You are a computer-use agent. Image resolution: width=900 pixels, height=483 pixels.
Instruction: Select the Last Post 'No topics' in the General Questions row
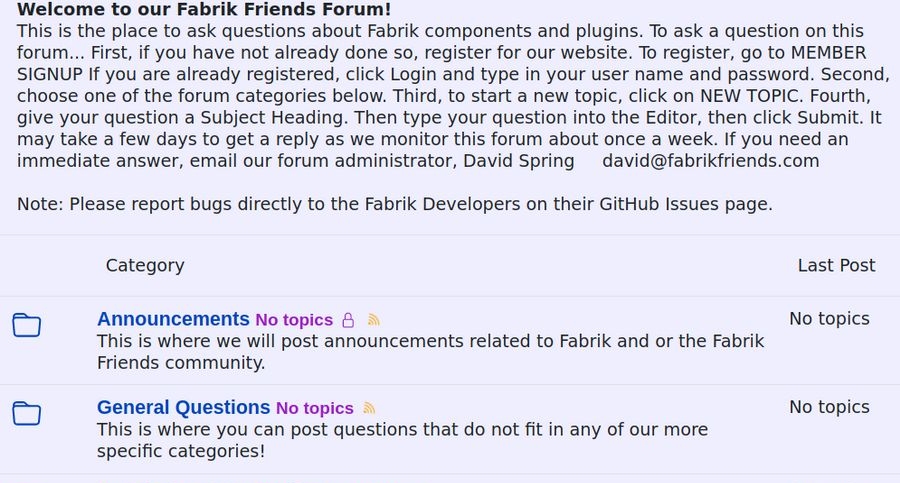pyautogui.click(x=829, y=407)
